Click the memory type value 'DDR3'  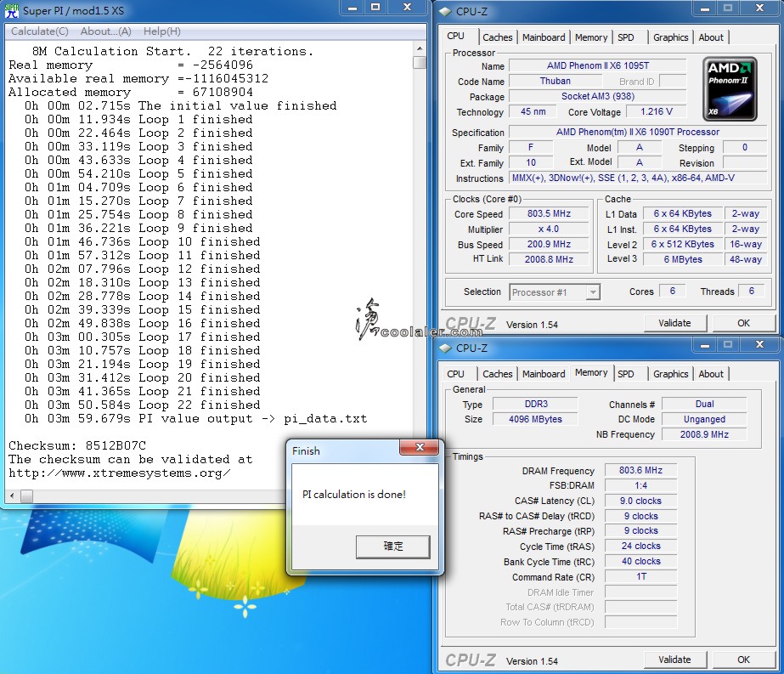point(535,404)
